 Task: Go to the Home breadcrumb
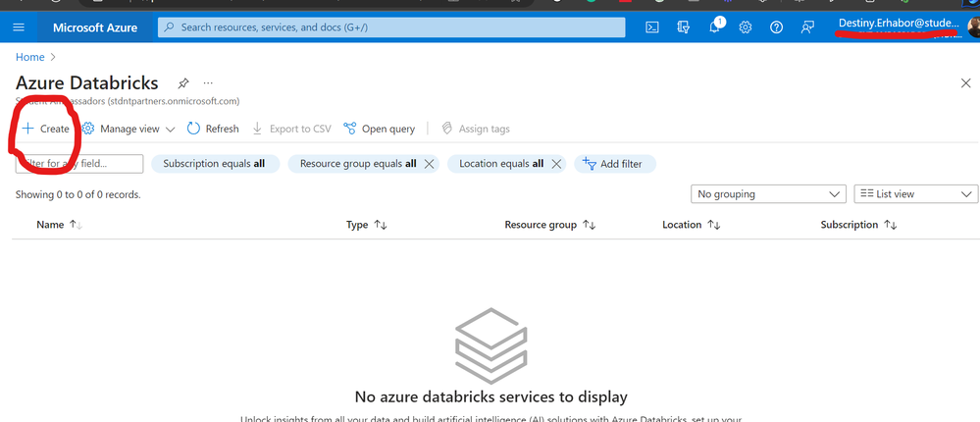pyautogui.click(x=30, y=57)
